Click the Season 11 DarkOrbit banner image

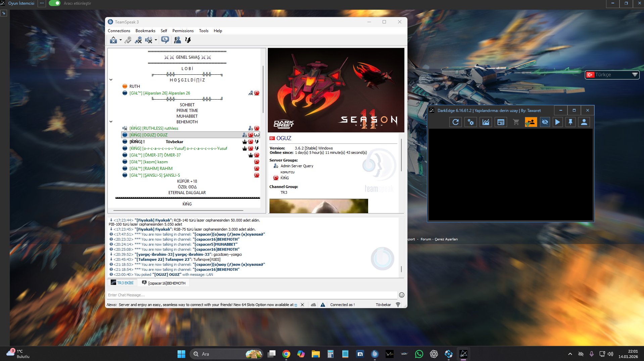point(336,90)
